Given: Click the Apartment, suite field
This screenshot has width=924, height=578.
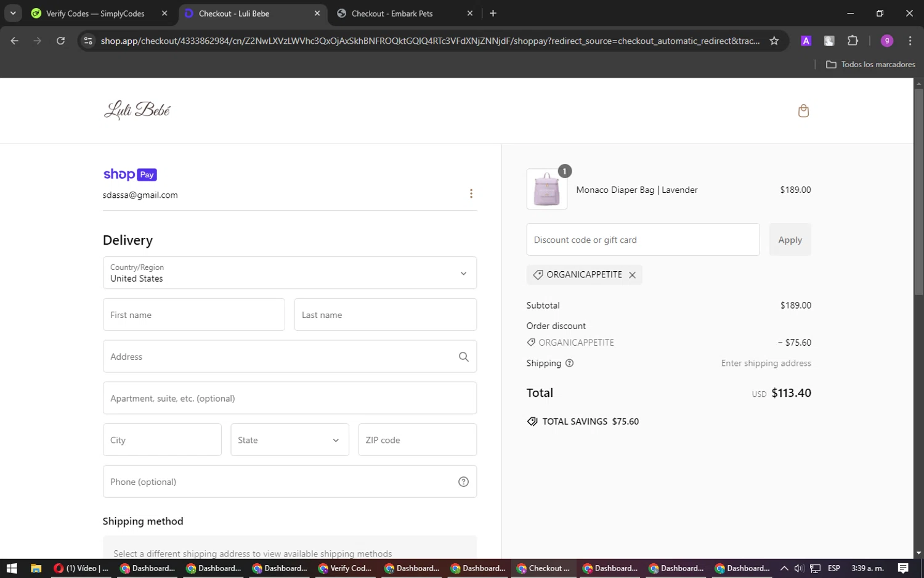Looking at the screenshot, I should click(290, 398).
